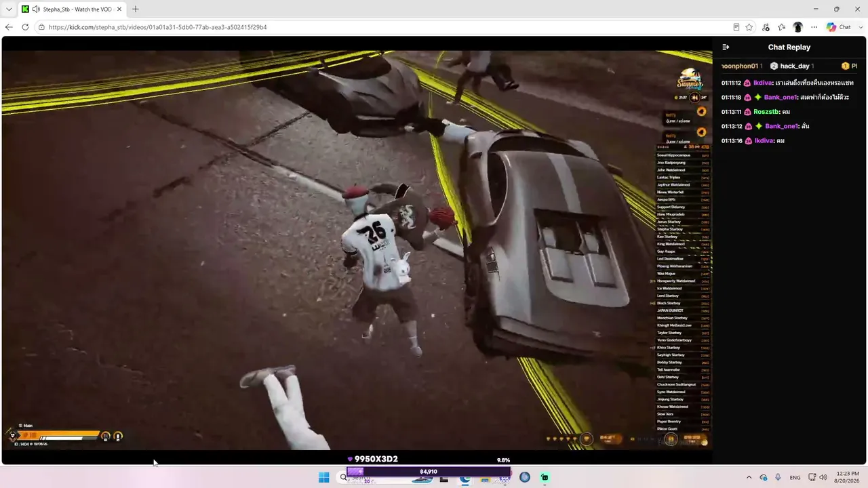Close the Stepha_Stb browser tab
Image resolution: width=868 pixels, height=488 pixels.
coord(118,9)
